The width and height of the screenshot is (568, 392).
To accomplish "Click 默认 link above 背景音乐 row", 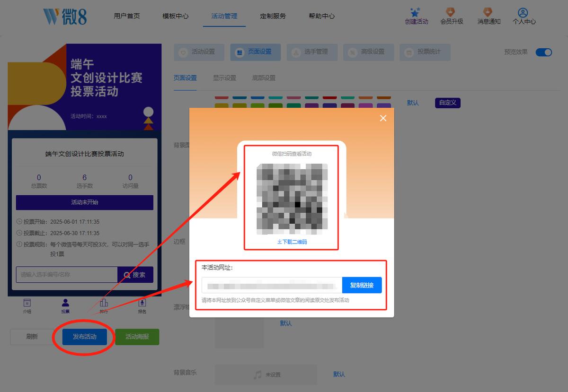I will (x=286, y=323).
